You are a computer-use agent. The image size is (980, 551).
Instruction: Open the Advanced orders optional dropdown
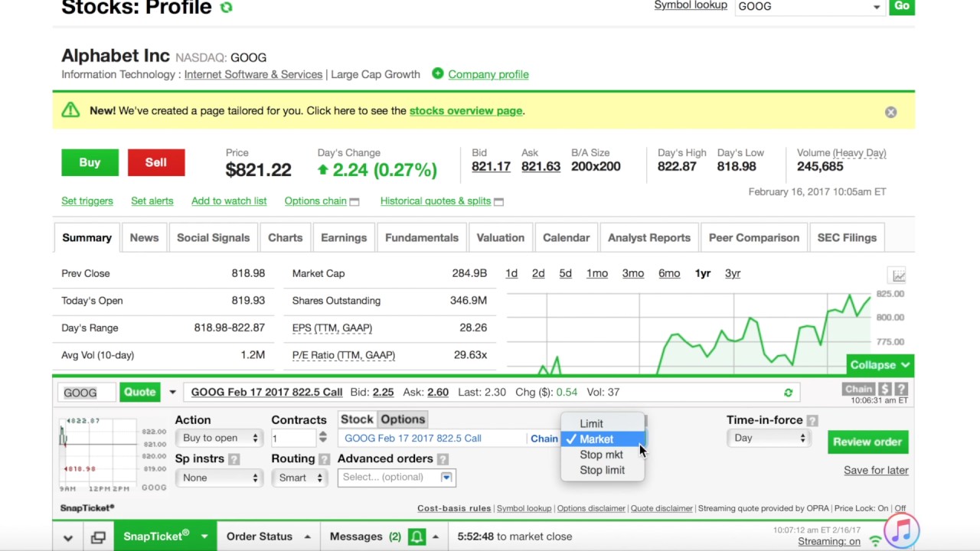coord(397,478)
